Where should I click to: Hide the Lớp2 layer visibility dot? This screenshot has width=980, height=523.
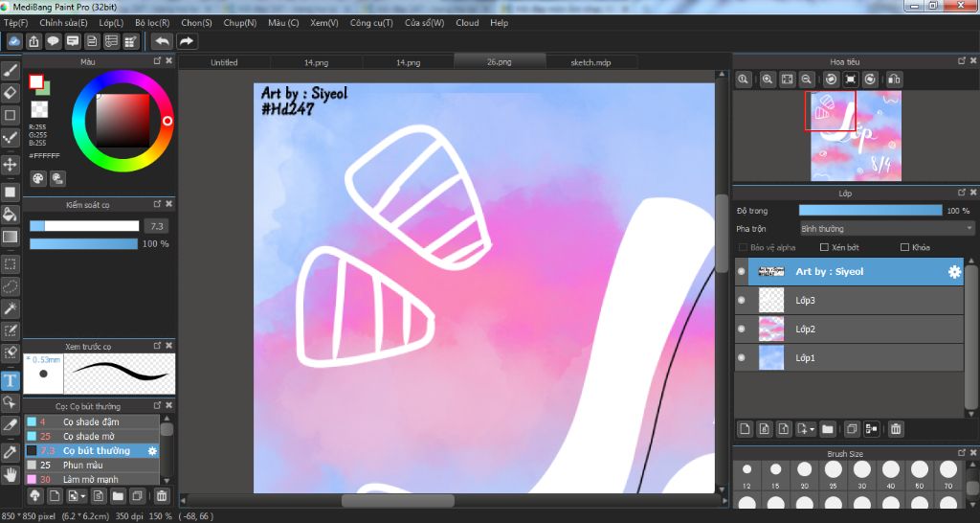(742, 330)
